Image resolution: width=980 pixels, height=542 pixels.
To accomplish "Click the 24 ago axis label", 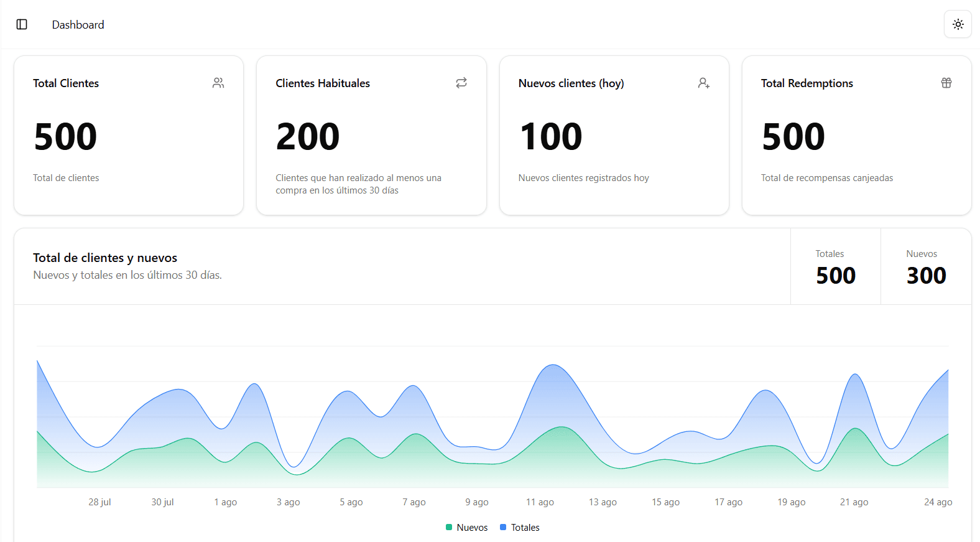I will click(938, 502).
